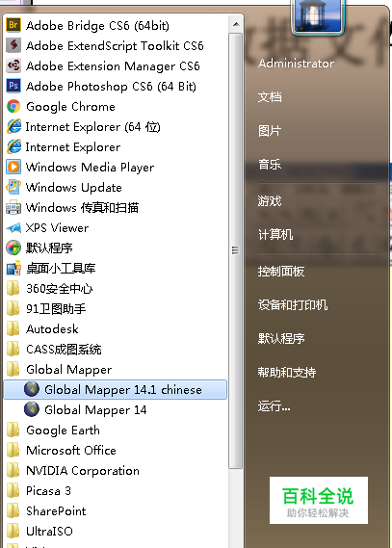This screenshot has width=392, height=548.
Task: Expand the SharePoint folder
Action: [46, 511]
